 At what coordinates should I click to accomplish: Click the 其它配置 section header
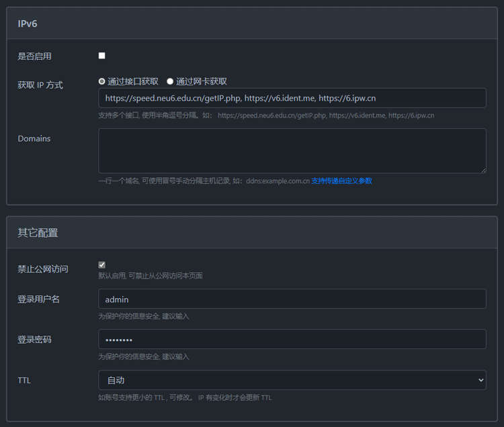tap(38, 232)
